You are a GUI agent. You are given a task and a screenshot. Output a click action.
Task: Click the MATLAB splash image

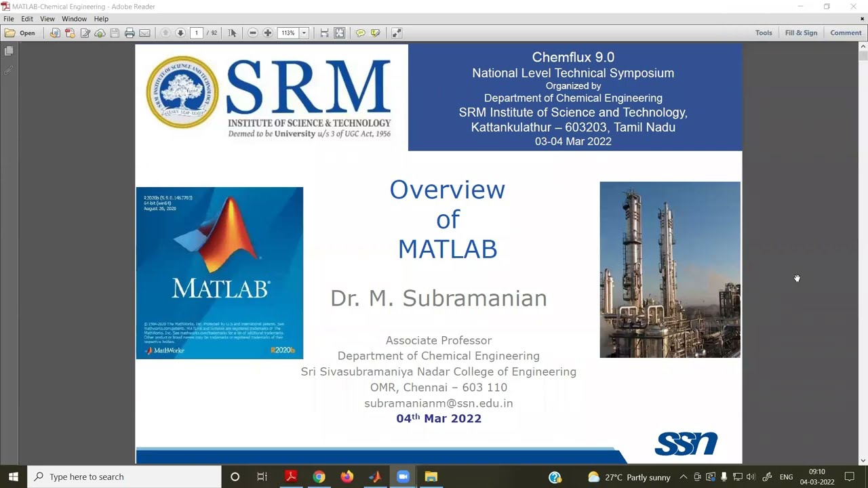pyautogui.click(x=220, y=273)
